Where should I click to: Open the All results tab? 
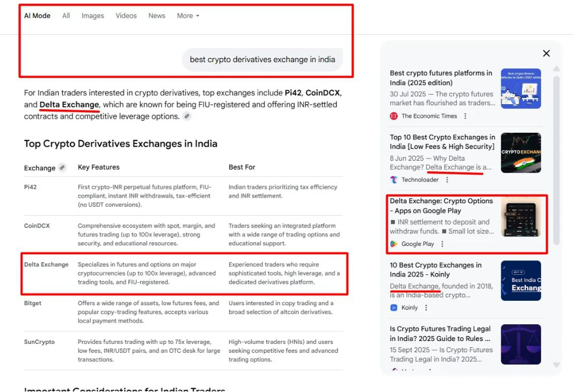click(x=66, y=16)
